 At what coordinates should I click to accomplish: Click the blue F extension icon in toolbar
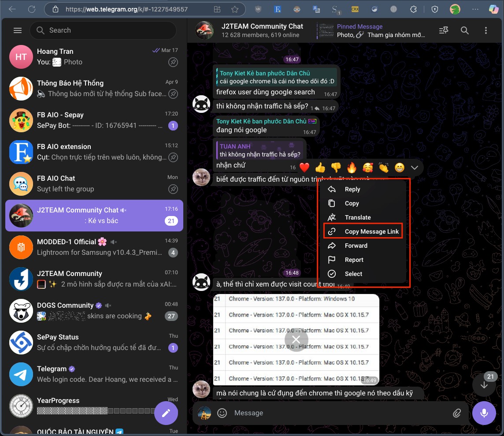[x=278, y=9]
